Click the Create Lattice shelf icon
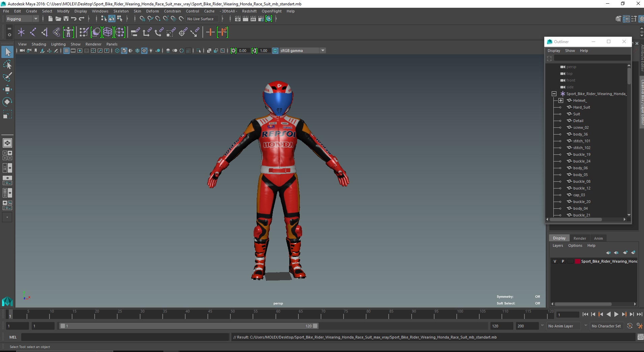Image resolution: width=644 pixels, height=352 pixels. [107, 32]
